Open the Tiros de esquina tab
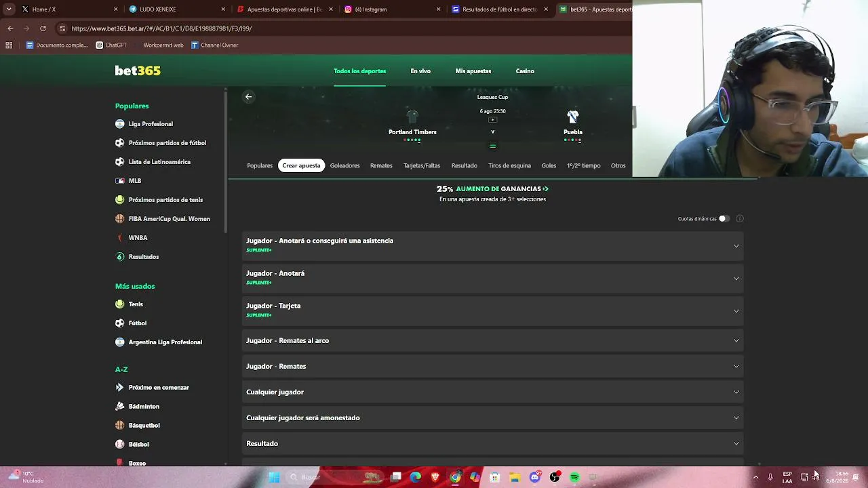The height and width of the screenshot is (488, 868). [x=509, y=165]
